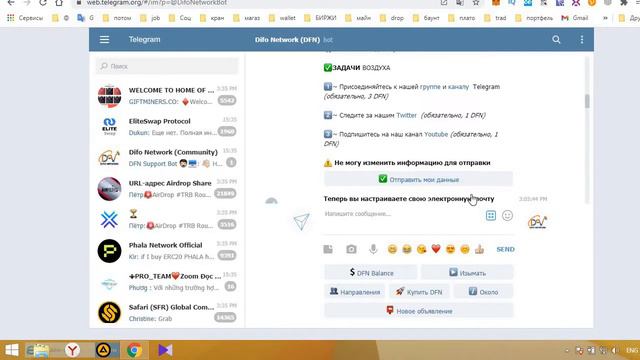Insert the thumbs up emoji
640x360 pixels.
[x=479, y=249]
